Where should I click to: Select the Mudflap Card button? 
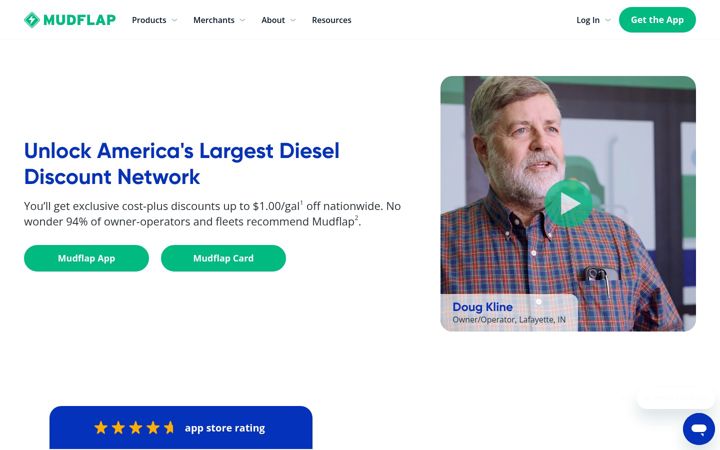click(x=223, y=258)
